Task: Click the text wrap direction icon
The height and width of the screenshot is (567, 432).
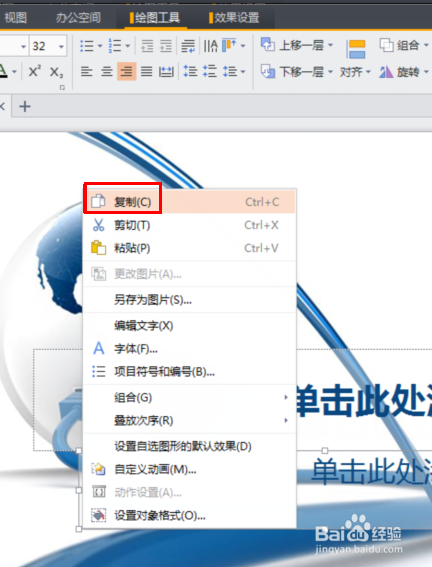Action: (188, 46)
